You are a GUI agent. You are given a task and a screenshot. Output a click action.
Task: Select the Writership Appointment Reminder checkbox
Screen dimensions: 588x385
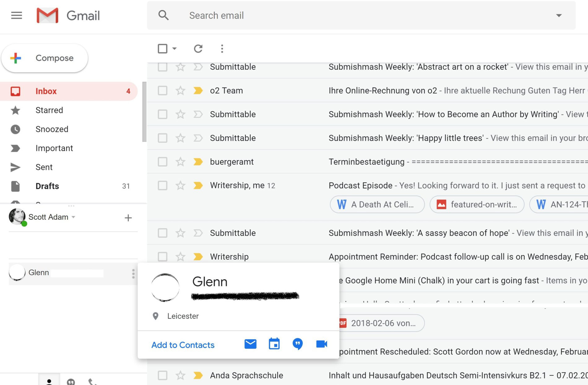point(162,257)
